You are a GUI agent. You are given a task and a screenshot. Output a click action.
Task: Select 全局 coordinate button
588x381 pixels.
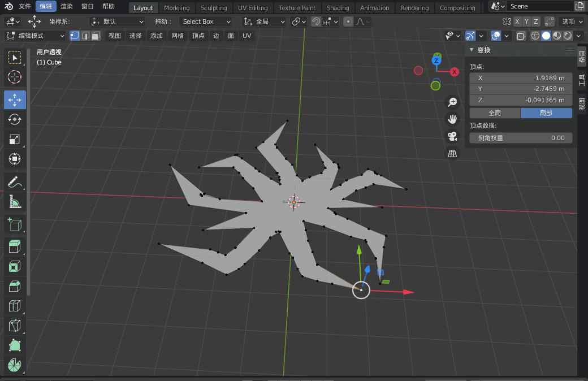click(495, 113)
